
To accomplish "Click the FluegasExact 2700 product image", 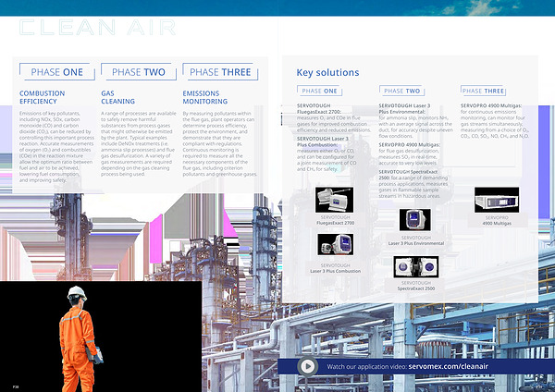I will 335,197.
